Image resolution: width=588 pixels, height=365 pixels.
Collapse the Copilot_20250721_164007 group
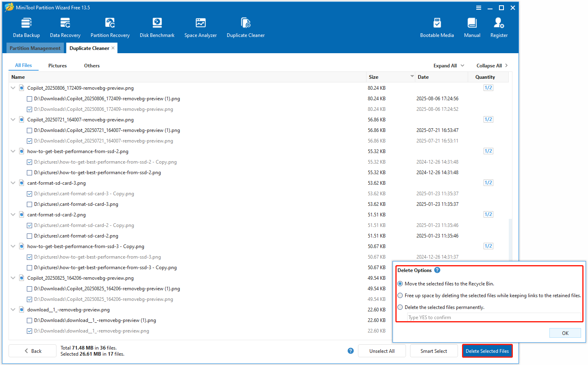coord(13,119)
